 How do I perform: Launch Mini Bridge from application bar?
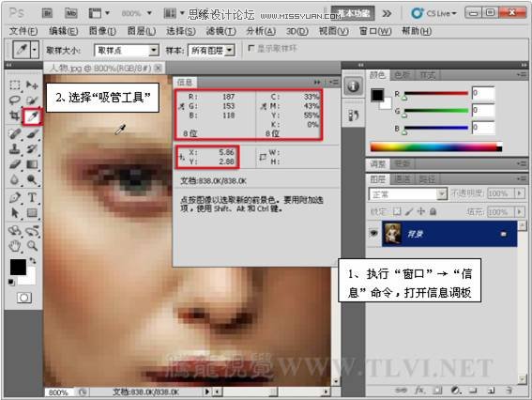point(71,13)
